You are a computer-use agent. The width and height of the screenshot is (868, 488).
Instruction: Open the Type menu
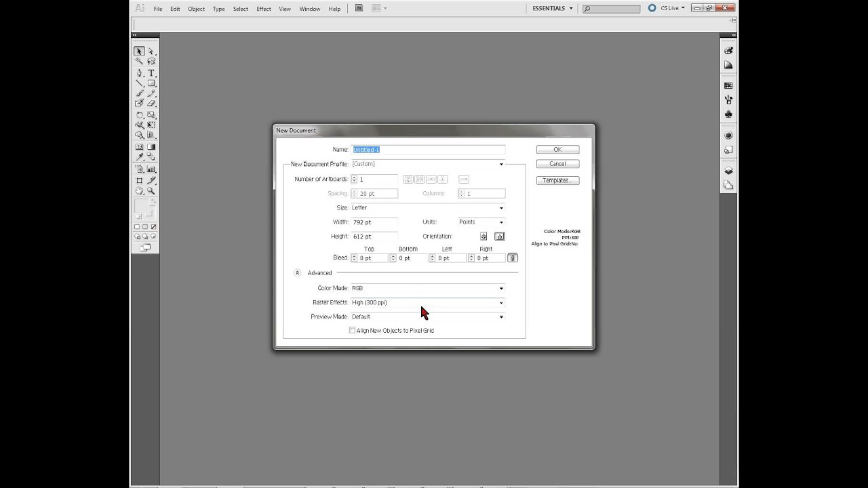pos(218,9)
